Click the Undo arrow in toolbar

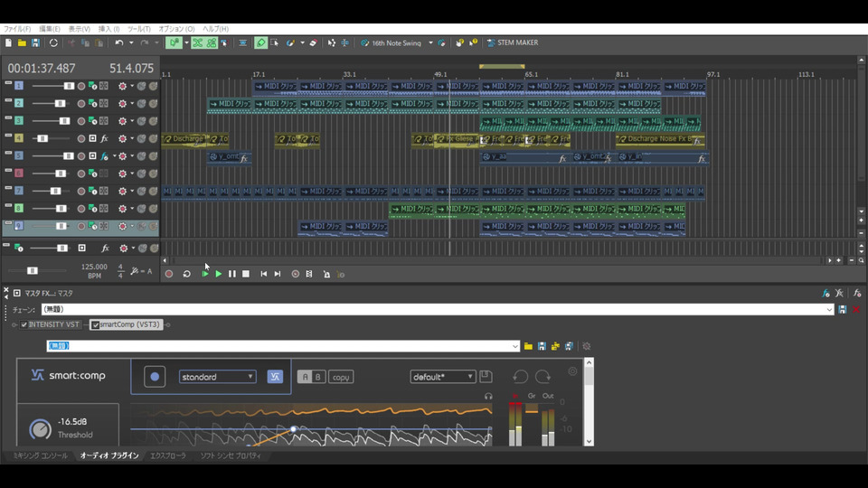click(118, 42)
